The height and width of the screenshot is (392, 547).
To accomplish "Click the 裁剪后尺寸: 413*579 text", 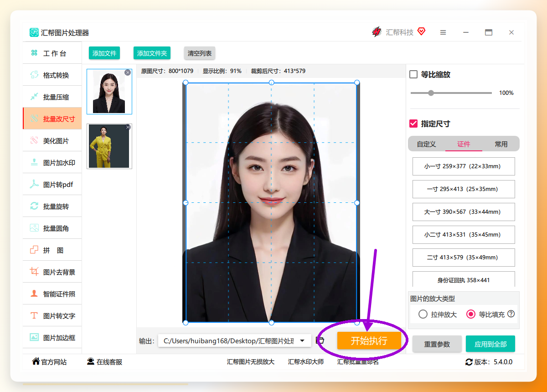I will (x=278, y=71).
